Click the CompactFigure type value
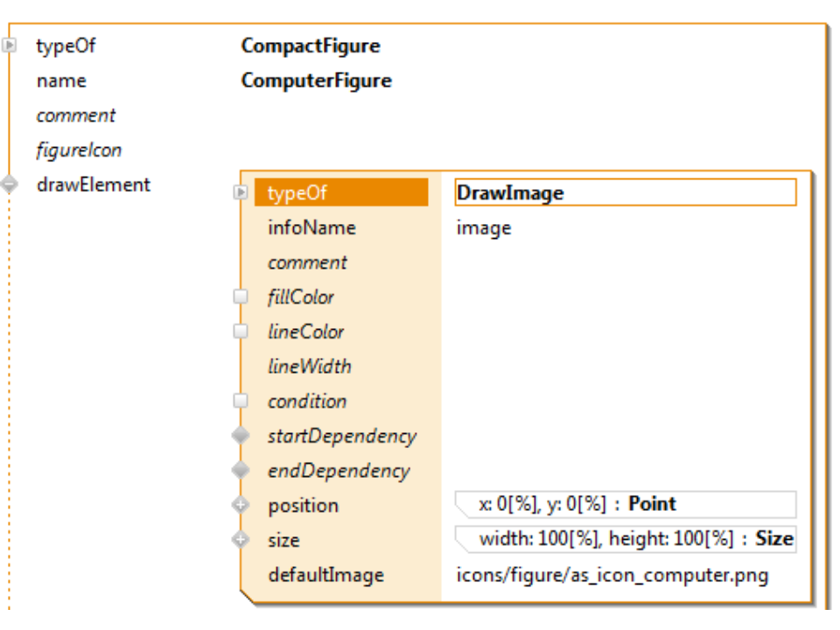The height and width of the screenshot is (630, 840). [x=311, y=46]
